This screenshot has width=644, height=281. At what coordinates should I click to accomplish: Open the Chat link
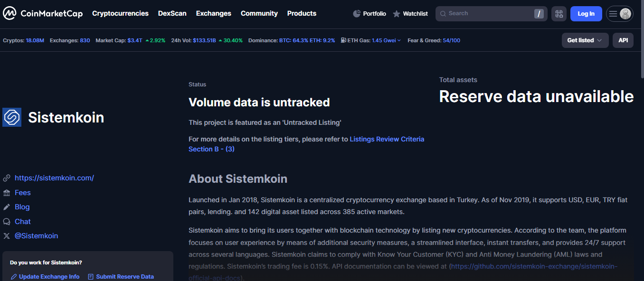point(22,222)
